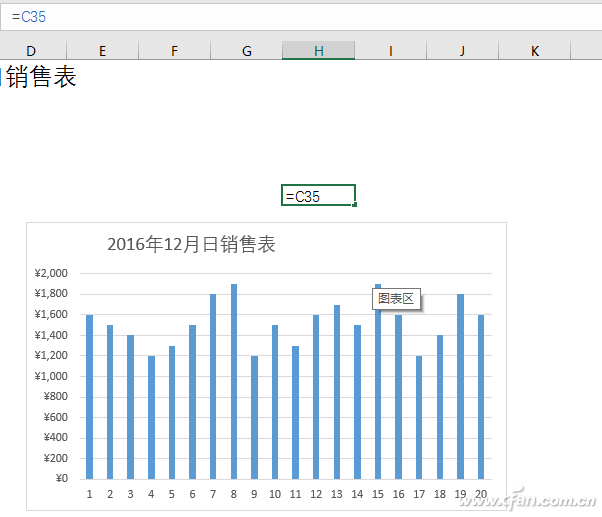Select column K header

click(x=534, y=51)
